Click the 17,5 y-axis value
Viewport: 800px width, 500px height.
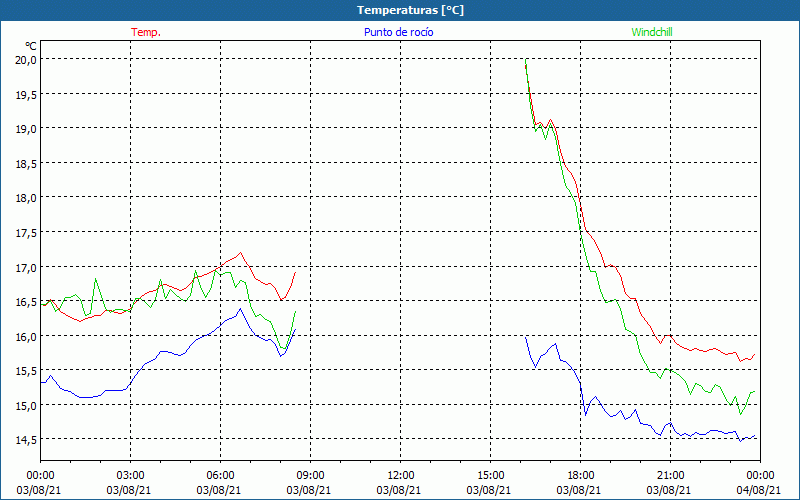pyautogui.click(x=27, y=233)
